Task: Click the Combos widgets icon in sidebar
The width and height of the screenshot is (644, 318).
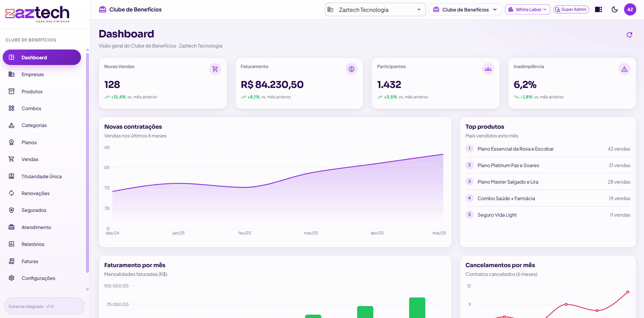Action: 11,108
